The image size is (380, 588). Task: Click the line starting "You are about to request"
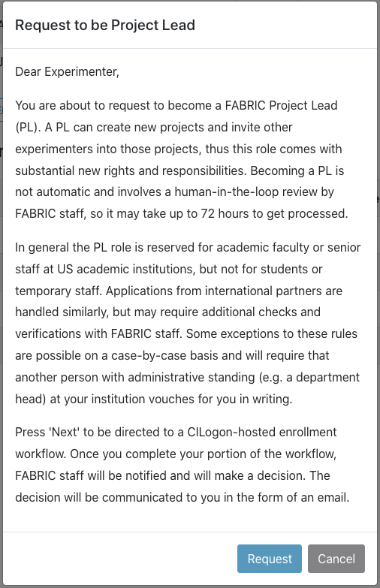click(176, 105)
